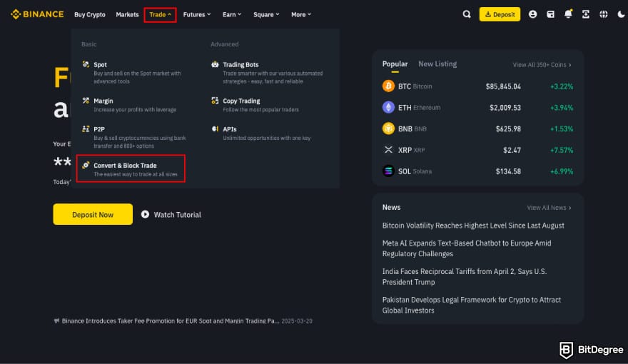
Task: Expand the Earn dropdown menu
Action: tap(232, 14)
